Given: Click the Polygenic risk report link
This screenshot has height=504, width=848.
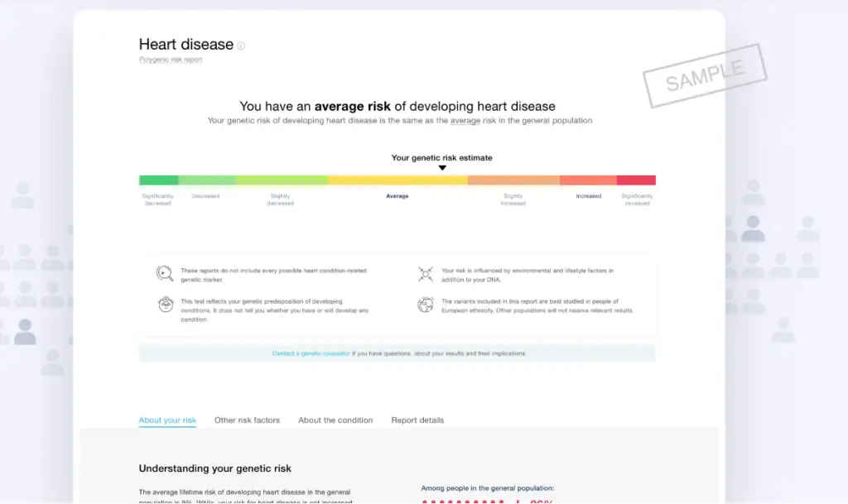Looking at the screenshot, I should pos(171,60).
